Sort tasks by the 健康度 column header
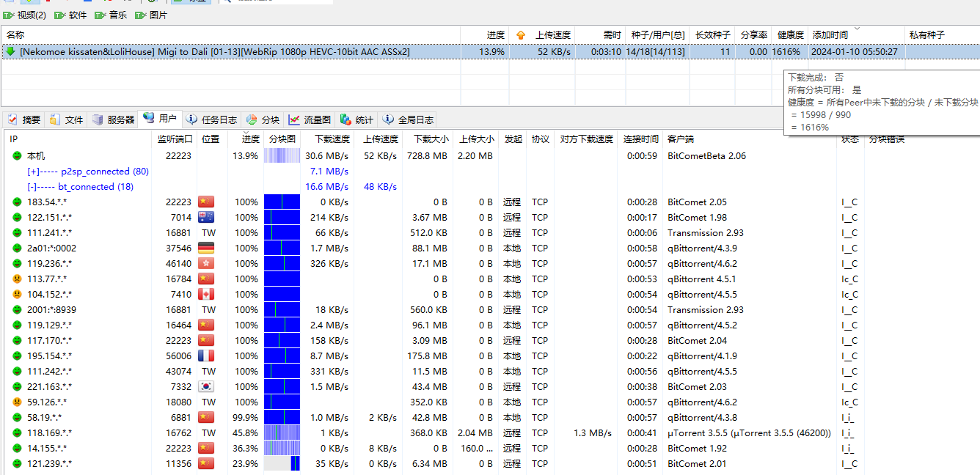This screenshot has width=980, height=475. 790,34
